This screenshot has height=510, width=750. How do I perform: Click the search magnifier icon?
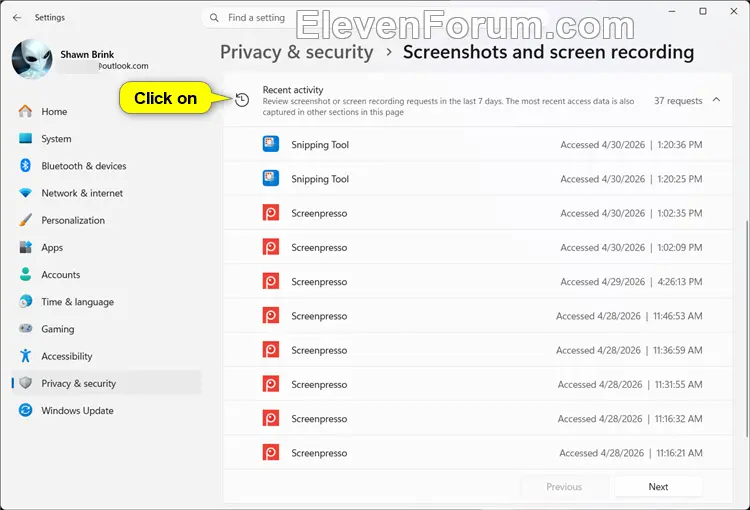pos(214,18)
